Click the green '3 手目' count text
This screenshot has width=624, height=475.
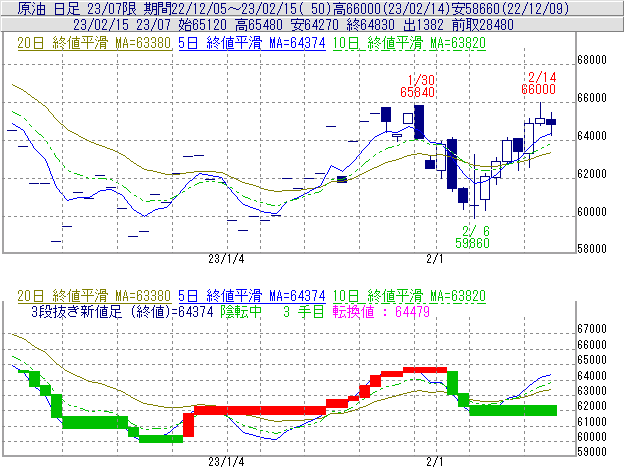[304, 312]
